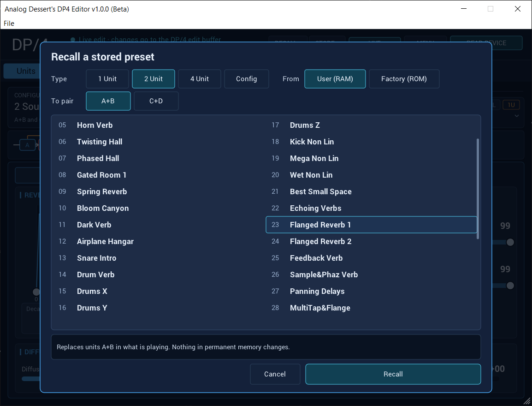Open the File menu
This screenshot has height=406, width=532.
point(9,24)
